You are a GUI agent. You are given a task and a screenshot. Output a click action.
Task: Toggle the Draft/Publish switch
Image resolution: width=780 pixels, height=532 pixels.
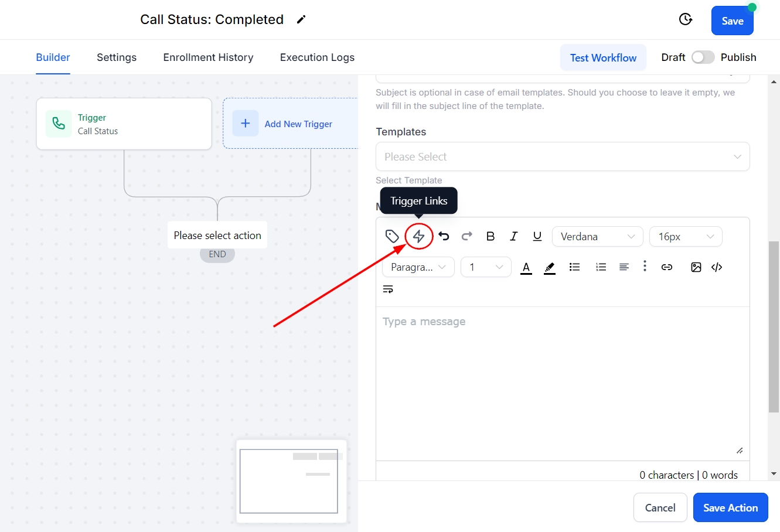click(703, 57)
